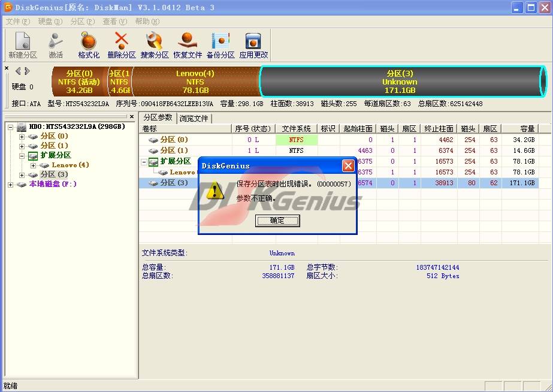Image resolution: width=553 pixels, height=392 pixels.
Task: Click the 终止柱面 column header
Action: pyautogui.click(x=439, y=129)
